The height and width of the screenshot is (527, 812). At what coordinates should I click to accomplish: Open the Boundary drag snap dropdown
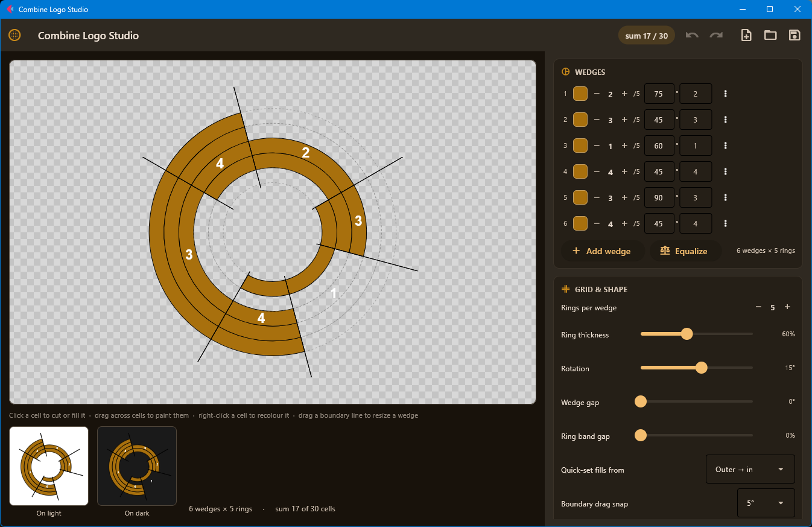[x=766, y=503]
